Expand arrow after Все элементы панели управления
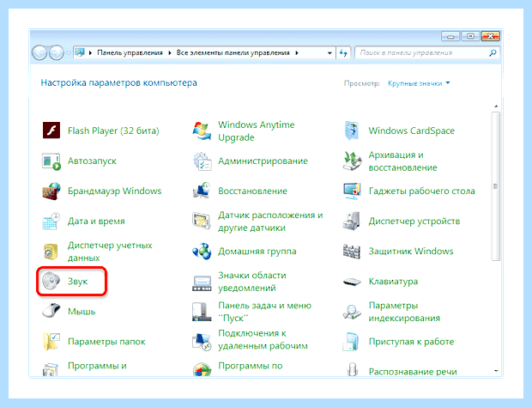Image resolution: width=532 pixels, height=407 pixels. [x=297, y=53]
